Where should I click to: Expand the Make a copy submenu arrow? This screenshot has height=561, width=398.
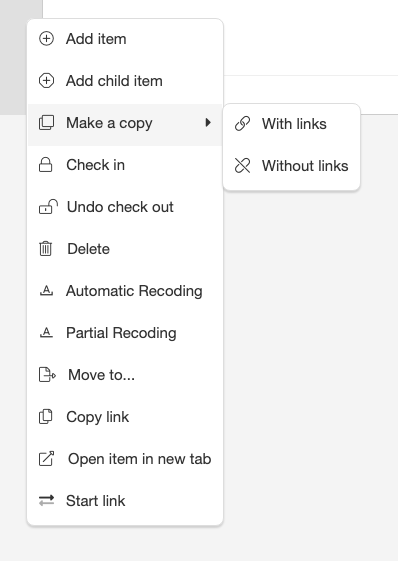[208, 123]
